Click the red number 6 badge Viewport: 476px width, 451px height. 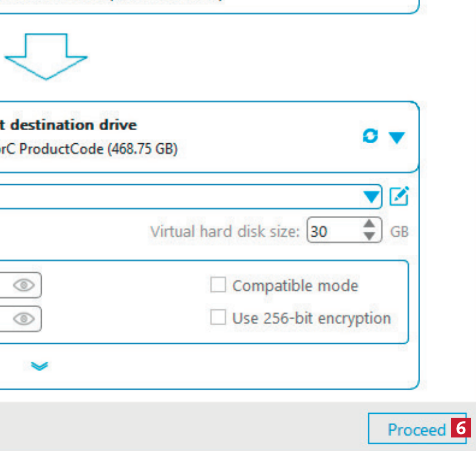coord(461,429)
